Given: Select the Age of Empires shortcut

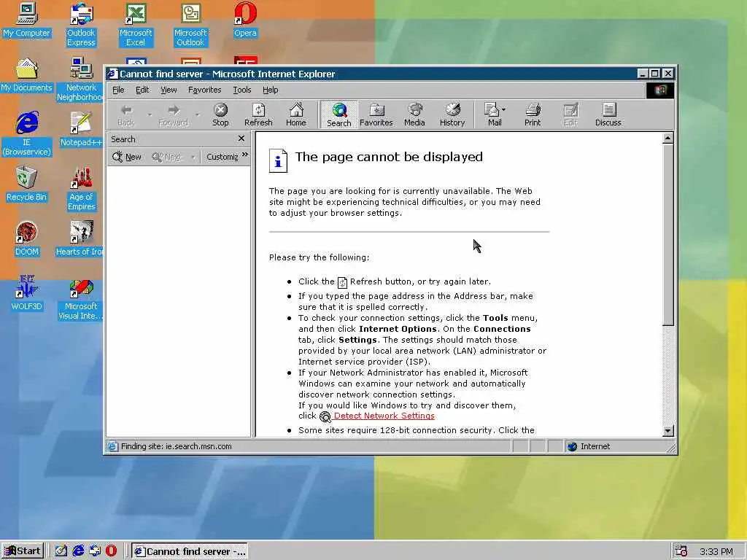Looking at the screenshot, I should click(82, 189).
